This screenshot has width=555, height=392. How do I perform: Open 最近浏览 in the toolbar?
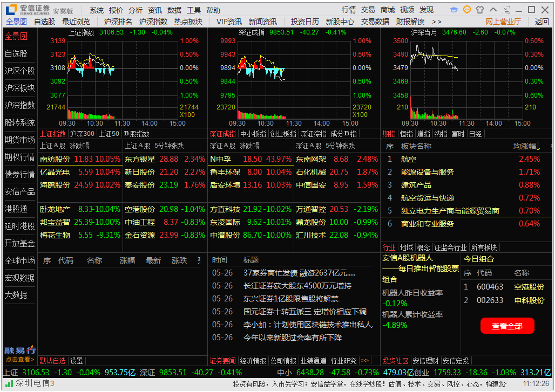tap(76, 22)
